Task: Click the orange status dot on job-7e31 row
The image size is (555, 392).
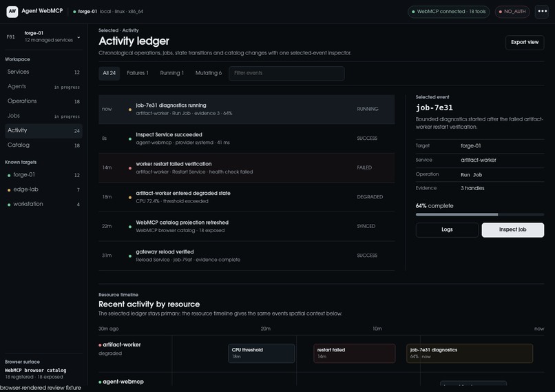Action: click(x=130, y=110)
